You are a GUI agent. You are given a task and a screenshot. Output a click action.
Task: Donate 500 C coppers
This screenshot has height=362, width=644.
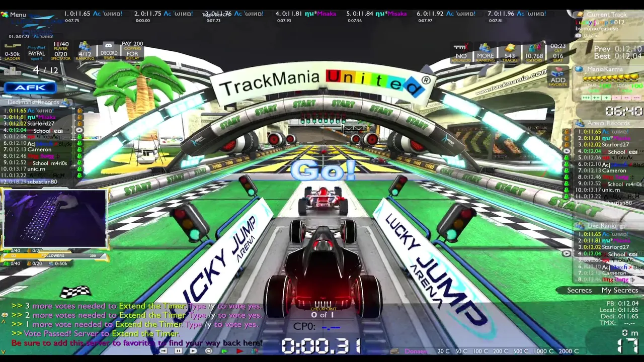tap(521, 351)
